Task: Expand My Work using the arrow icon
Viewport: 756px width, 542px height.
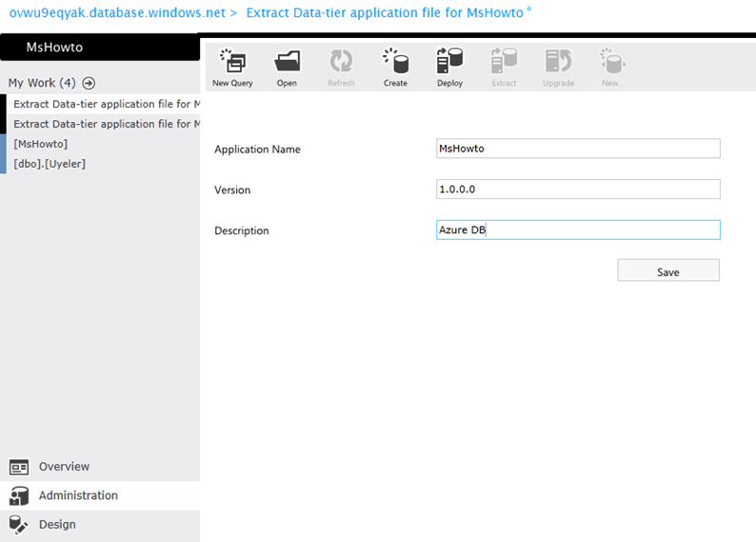Action: click(x=89, y=84)
